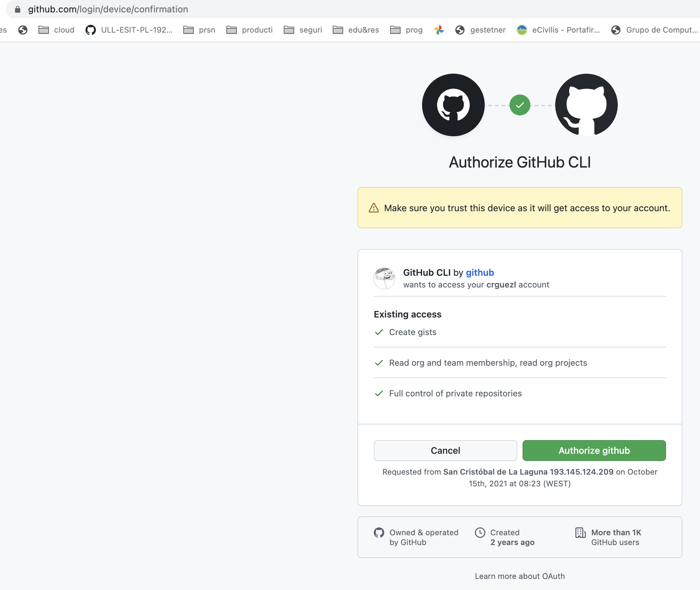Click the building icon beside More than 1K

580,533
